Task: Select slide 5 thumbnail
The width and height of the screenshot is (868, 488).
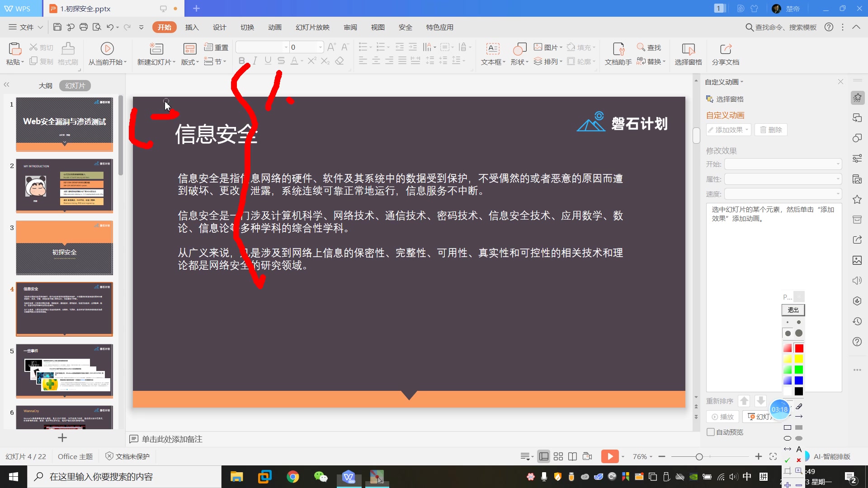Action: 64,371
